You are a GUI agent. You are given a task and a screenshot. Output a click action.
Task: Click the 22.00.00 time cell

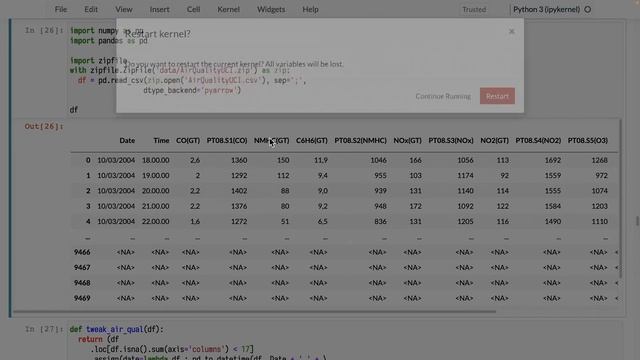tap(156, 221)
